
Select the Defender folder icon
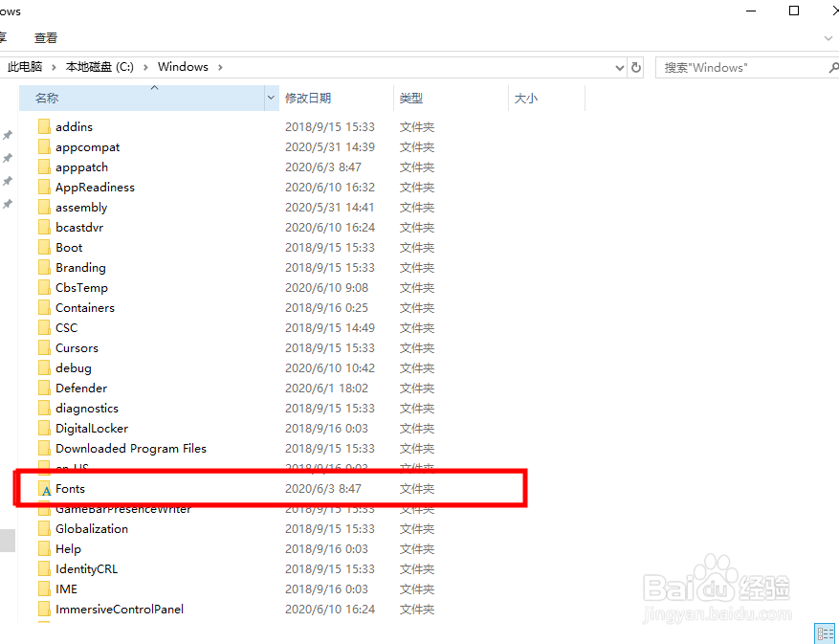(x=44, y=388)
